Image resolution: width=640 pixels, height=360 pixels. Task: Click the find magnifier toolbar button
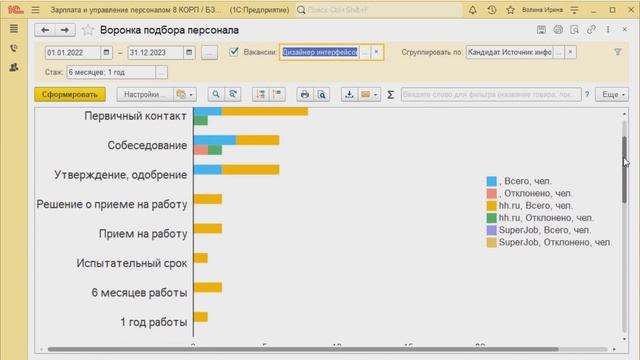[216, 94]
